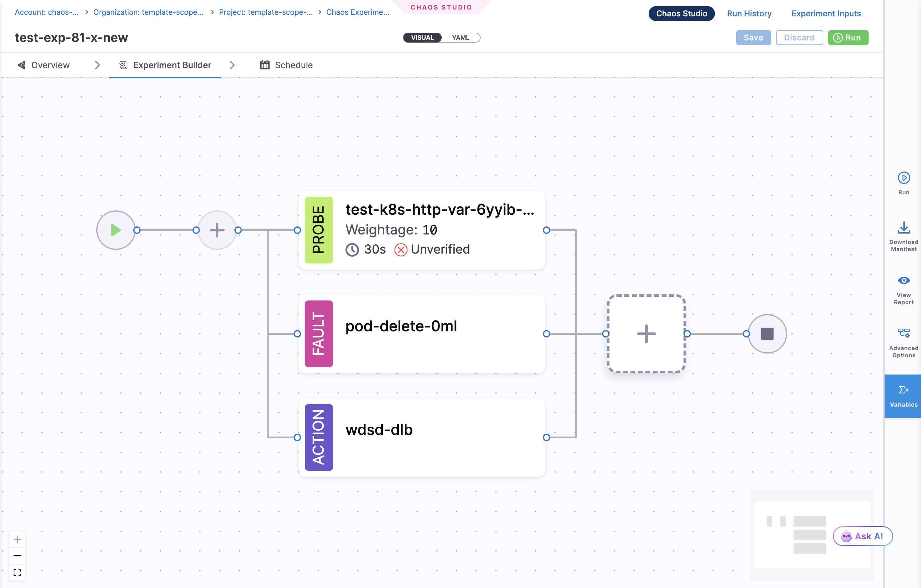The image size is (921, 588).
Task: Click the Download Manifest icon
Action: tap(903, 228)
